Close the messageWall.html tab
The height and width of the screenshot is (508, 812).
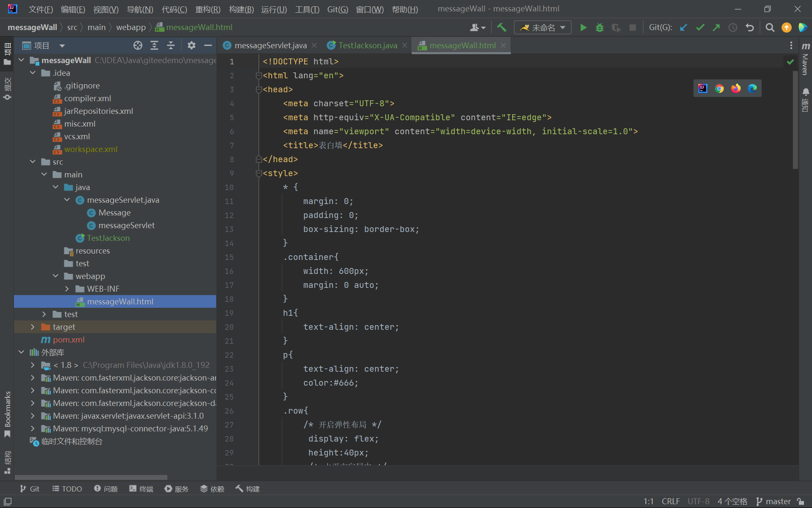(503, 45)
